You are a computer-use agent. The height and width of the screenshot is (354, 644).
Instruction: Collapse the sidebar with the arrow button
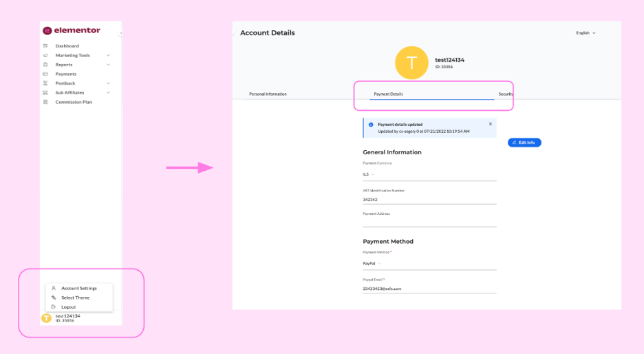pyautogui.click(x=120, y=33)
